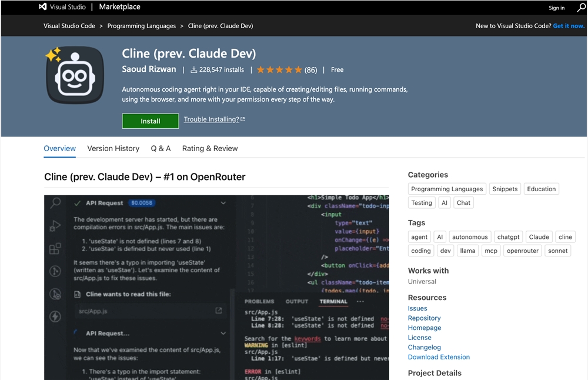Open the (86) ratings count

click(x=310, y=70)
